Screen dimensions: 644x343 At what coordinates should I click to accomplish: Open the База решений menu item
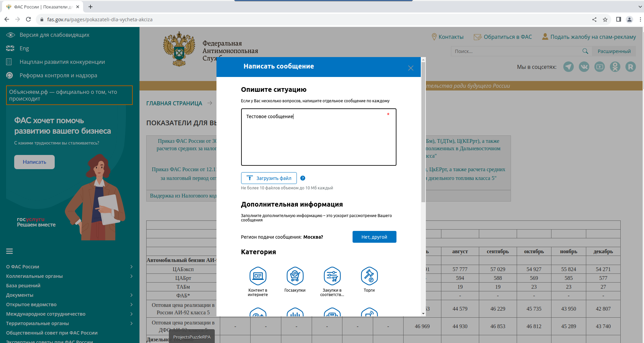pos(23,286)
